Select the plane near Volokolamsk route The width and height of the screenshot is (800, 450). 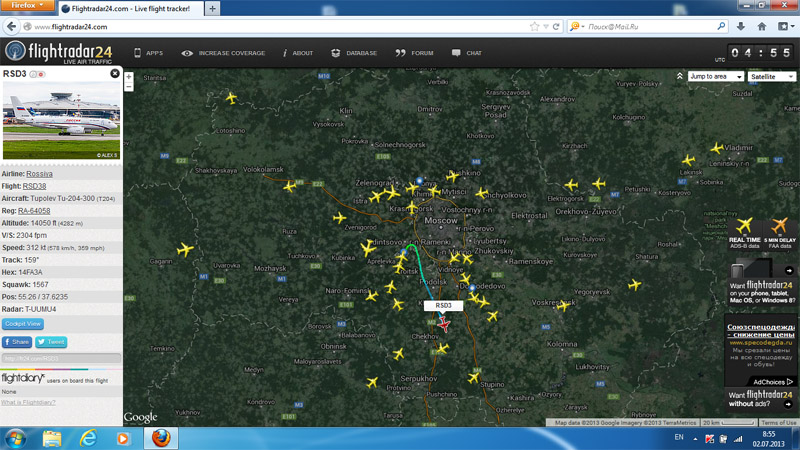[290, 186]
